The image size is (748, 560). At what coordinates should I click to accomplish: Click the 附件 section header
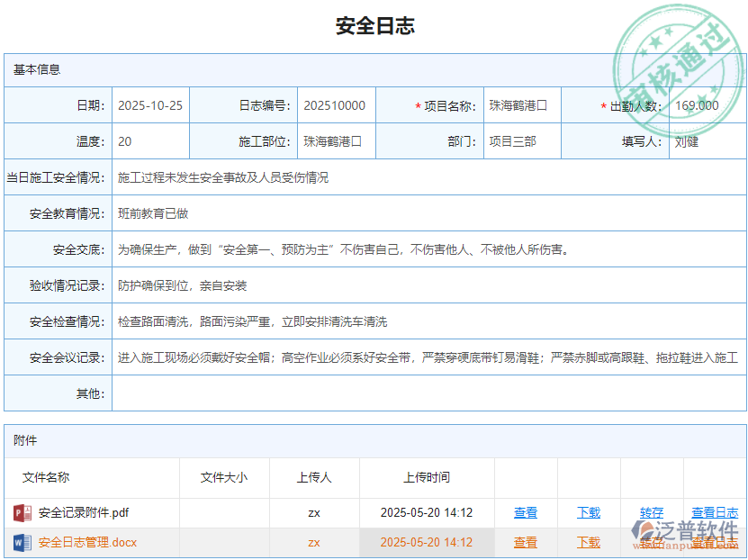(x=26, y=440)
